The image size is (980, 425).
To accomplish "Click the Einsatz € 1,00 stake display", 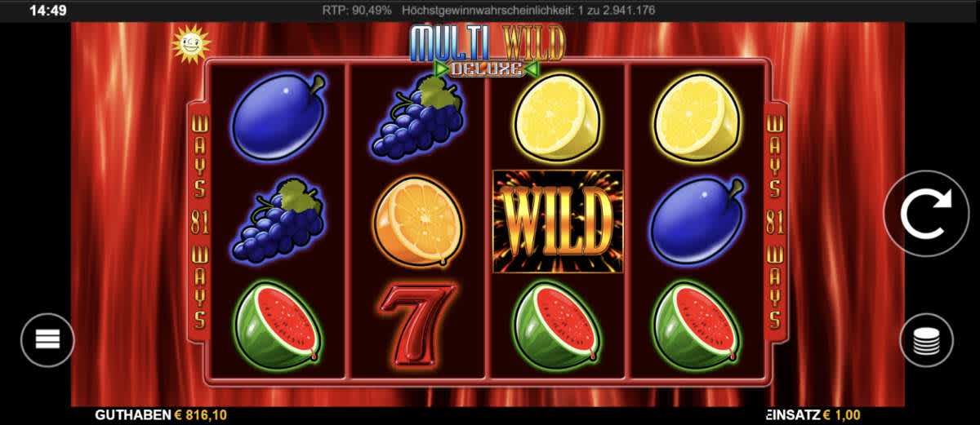I will tap(813, 415).
